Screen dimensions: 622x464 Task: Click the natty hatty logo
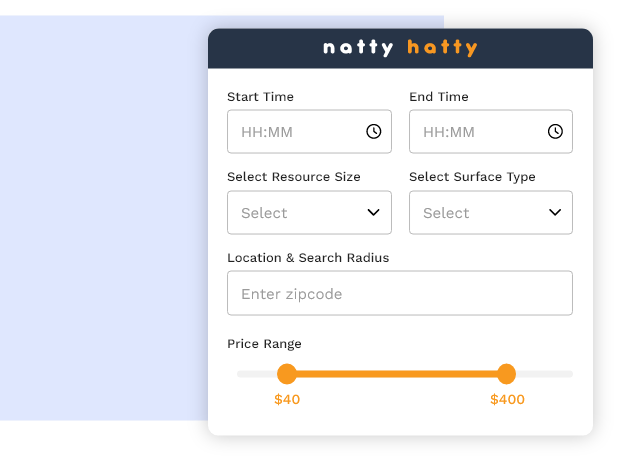pyautogui.click(x=400, y=48)
